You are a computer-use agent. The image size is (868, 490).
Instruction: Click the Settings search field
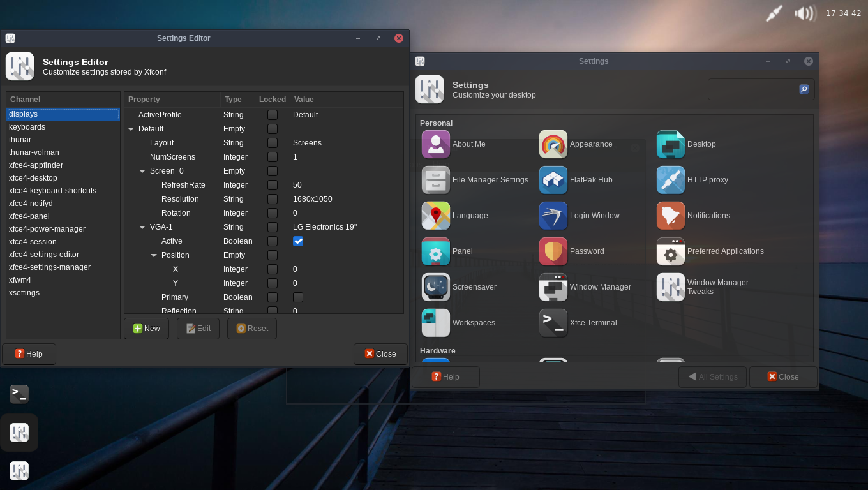point(761,89)
